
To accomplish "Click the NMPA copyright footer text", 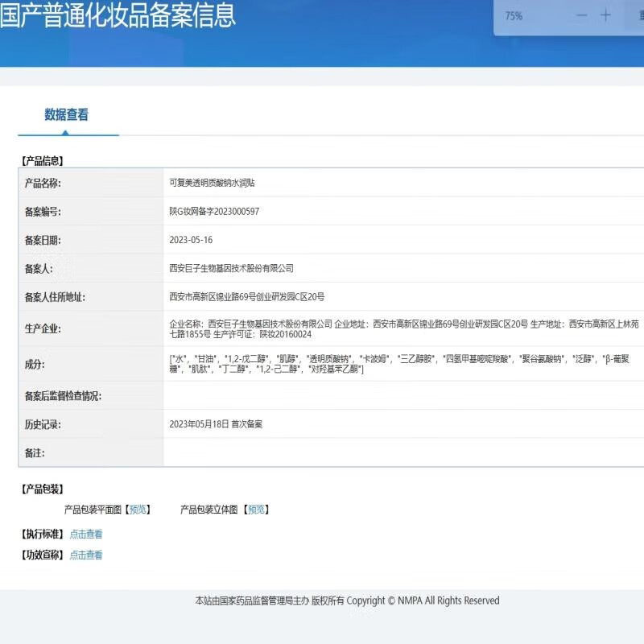I will tap(347, 601).
